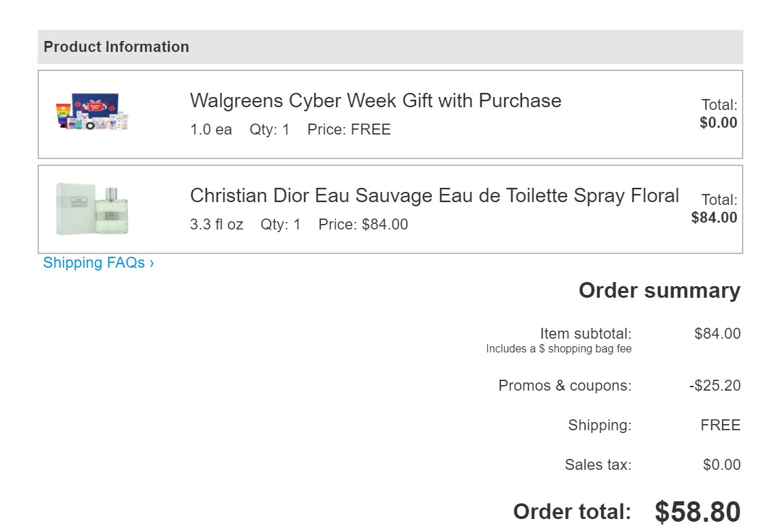Screen dimensions: 772x532
Task: Click the gift item's $0.00 total
Action: (x=718, y=123)
